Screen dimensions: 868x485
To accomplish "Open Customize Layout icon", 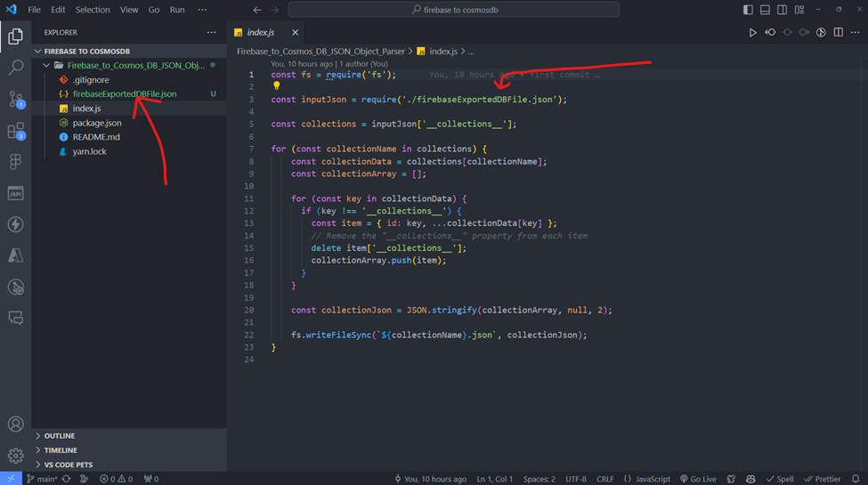I will 799,10.
